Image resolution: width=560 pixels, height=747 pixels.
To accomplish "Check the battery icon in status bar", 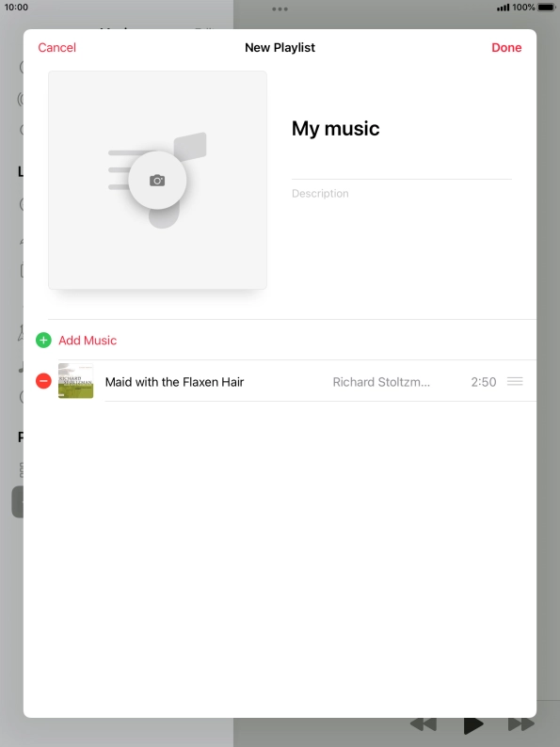I will 547,8.
